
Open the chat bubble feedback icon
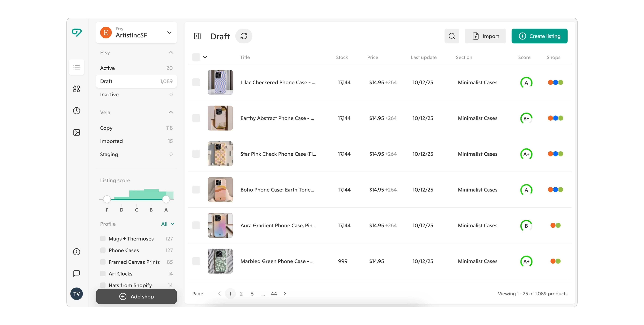(x=76, y=273)
